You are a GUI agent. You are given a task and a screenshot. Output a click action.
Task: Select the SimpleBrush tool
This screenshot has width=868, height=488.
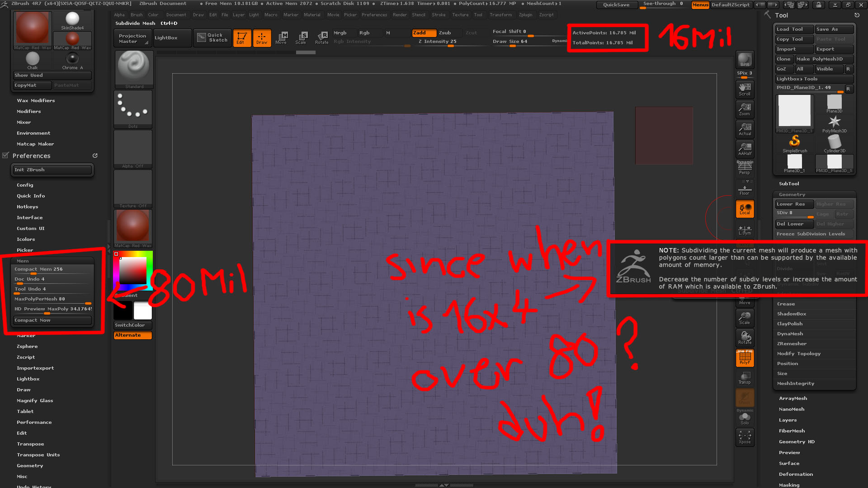pyautogui.click(x=795, y=144)
